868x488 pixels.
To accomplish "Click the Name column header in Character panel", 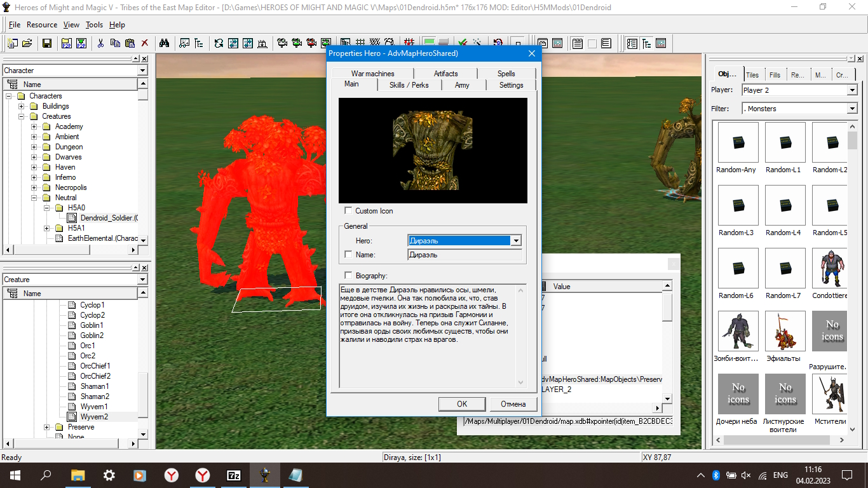I will click(x=70, y=84).
